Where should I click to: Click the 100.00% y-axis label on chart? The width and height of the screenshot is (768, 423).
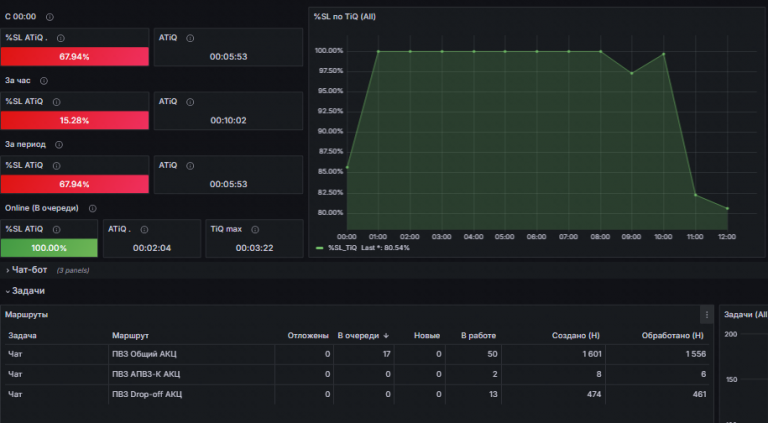tap(329, 51)
